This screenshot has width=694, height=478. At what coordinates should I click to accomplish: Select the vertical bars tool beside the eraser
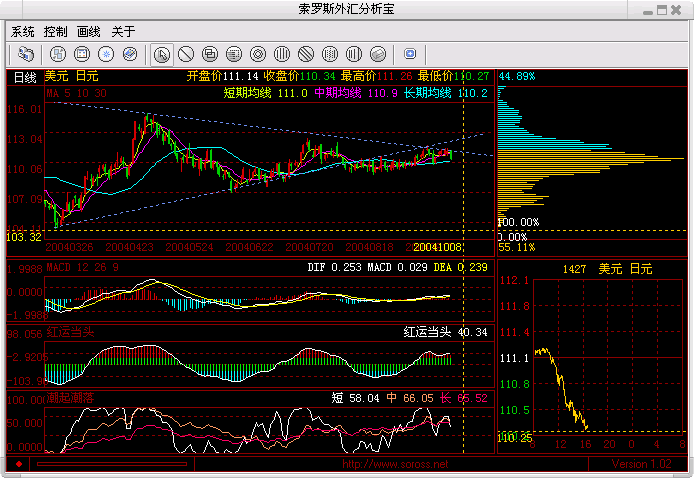[x=354, y=54]
